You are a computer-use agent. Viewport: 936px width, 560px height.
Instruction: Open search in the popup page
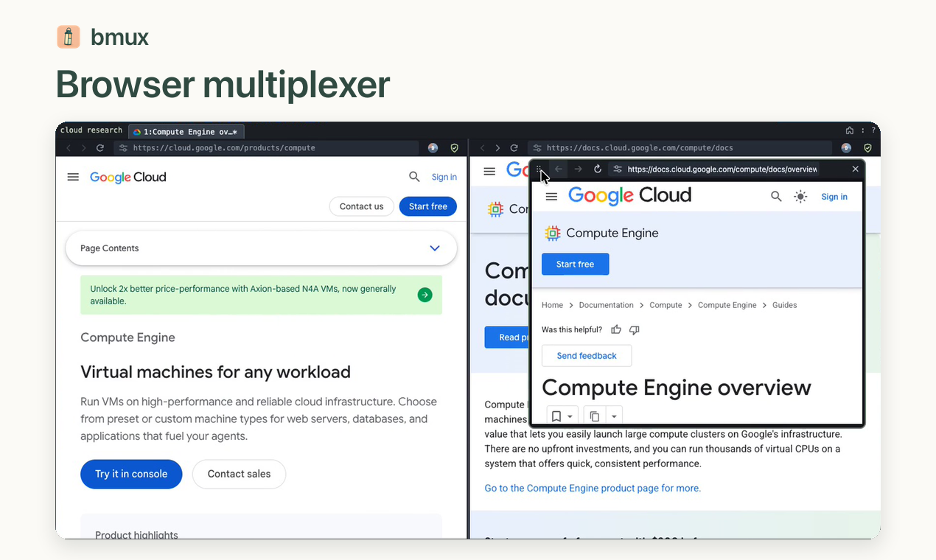(776, 197)
